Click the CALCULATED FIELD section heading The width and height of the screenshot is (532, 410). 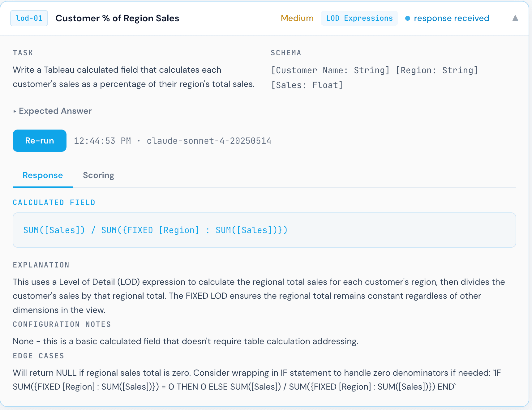[x=54, y=202]
